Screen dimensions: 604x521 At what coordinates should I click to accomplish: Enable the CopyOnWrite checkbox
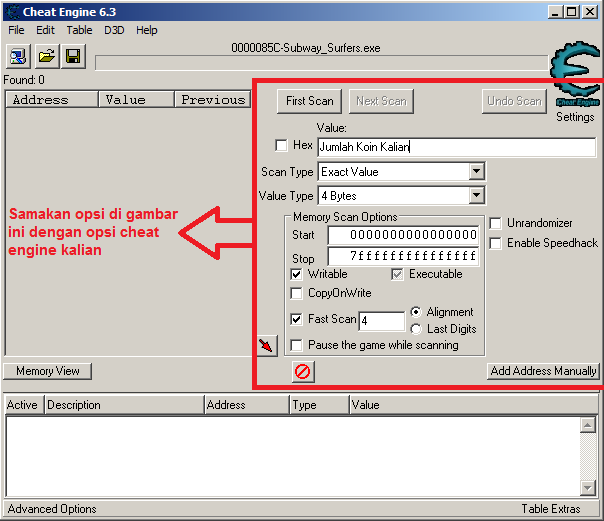[x=296, y=293]
